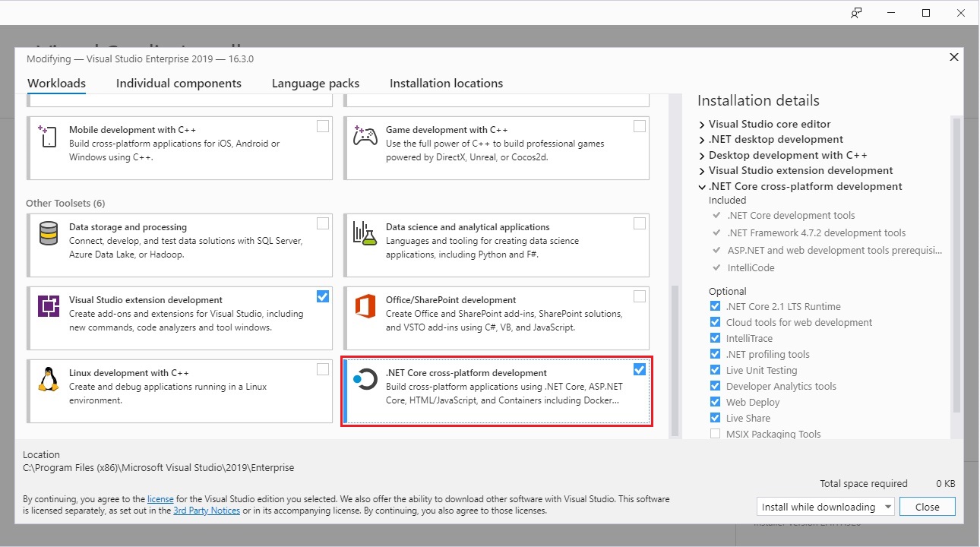Viewport: 980px width, 547px height.
Task: Open the Language packs tab
Action: click(315, 84)
